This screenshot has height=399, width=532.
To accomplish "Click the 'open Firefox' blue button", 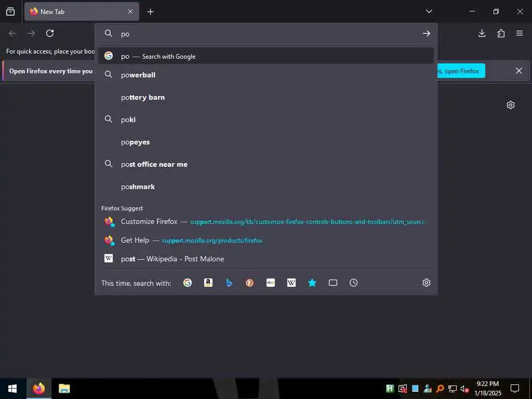I will coord(461,71).
